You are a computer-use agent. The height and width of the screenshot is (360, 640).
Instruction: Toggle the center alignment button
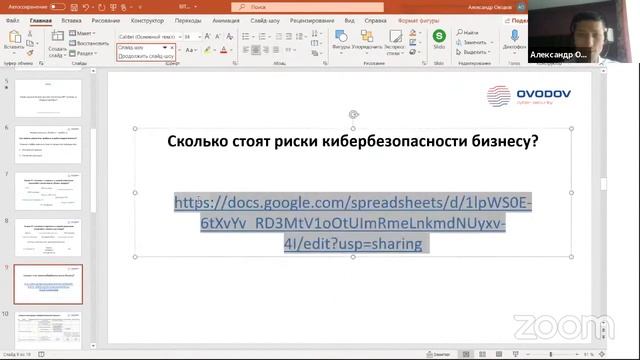pyautogui.click(x=256, y=50)
